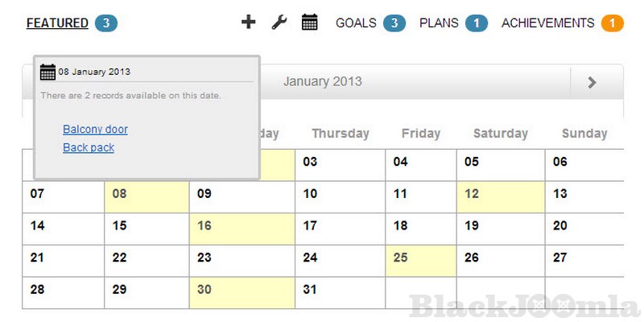The height and width of the screenshot is (322, 644).
Task: Click the January 2013 month header
Action: click(323, 81)
